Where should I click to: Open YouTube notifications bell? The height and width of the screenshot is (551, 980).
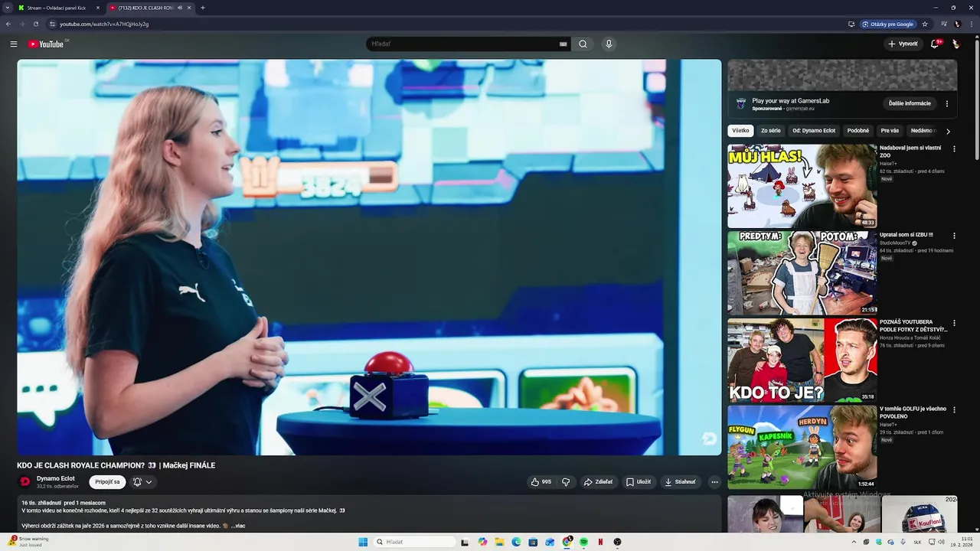pos(935,44)
